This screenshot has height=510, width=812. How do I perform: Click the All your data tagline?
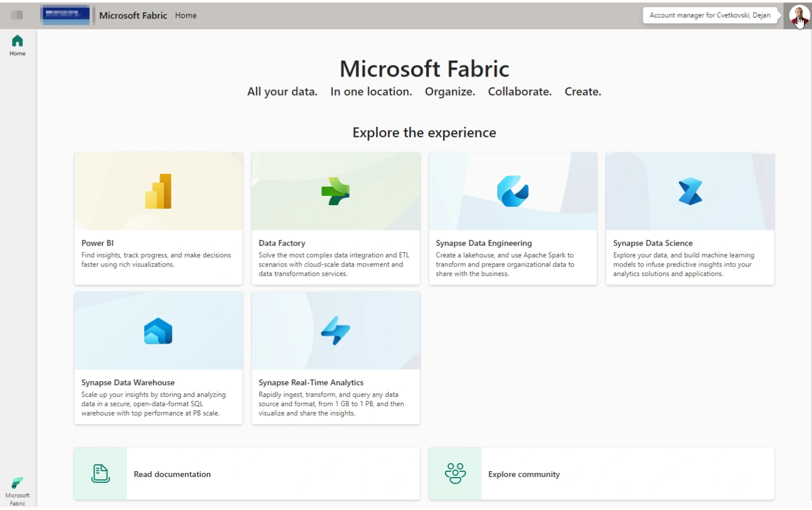pos(282,92)
